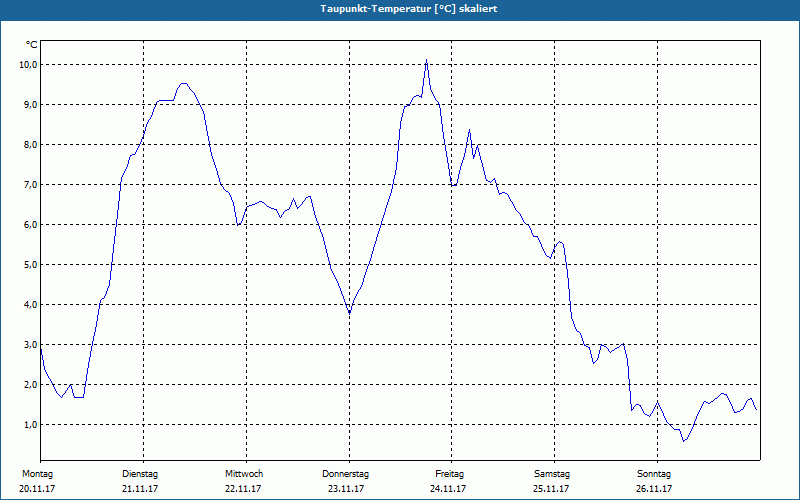This screenshot has height=500, width=800.
Task: Click the date 23.11.17
Action: pyautogui.click(x=346, y=489)
